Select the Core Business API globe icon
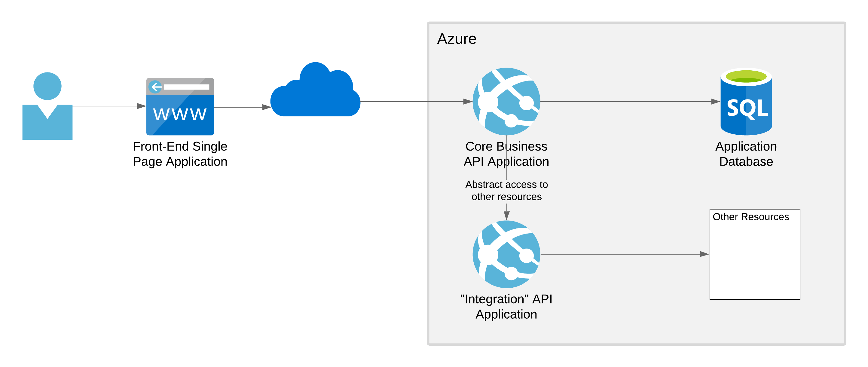This screenshot has height=367, width=868. pyautogui.click(x=506, y=101)
